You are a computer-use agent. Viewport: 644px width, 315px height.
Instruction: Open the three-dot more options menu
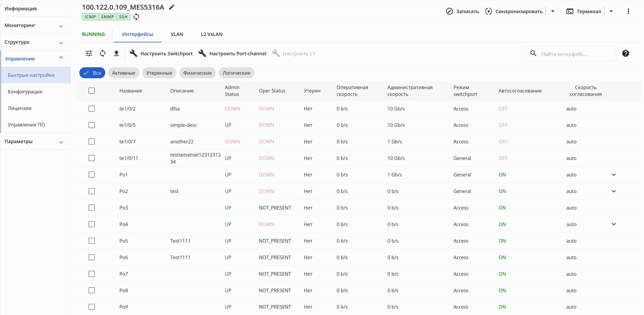click(628, 11)
